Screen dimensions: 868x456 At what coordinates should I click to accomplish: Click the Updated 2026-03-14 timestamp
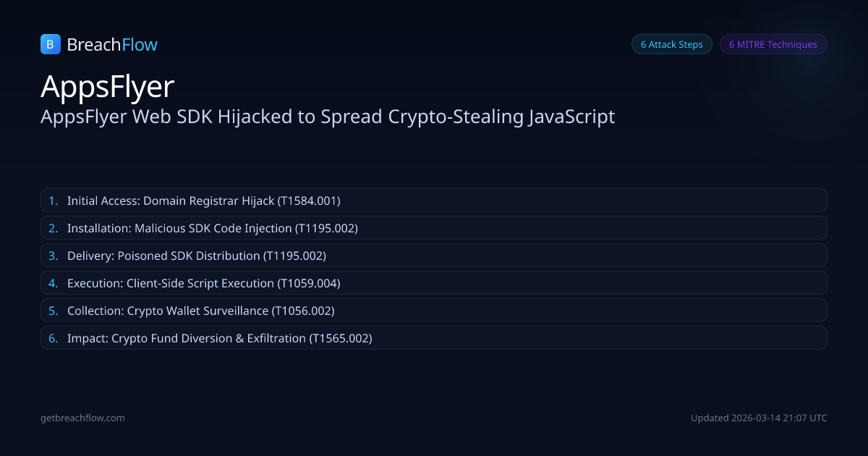point(759,418)
